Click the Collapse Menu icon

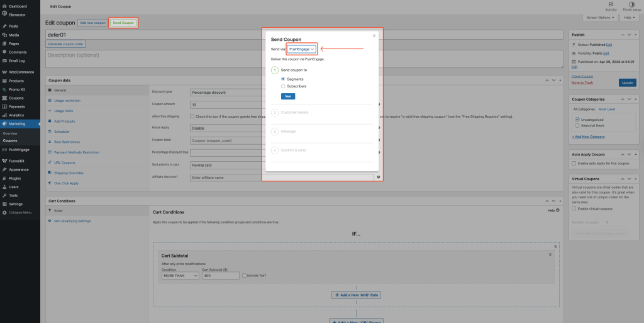coord(4,213)
